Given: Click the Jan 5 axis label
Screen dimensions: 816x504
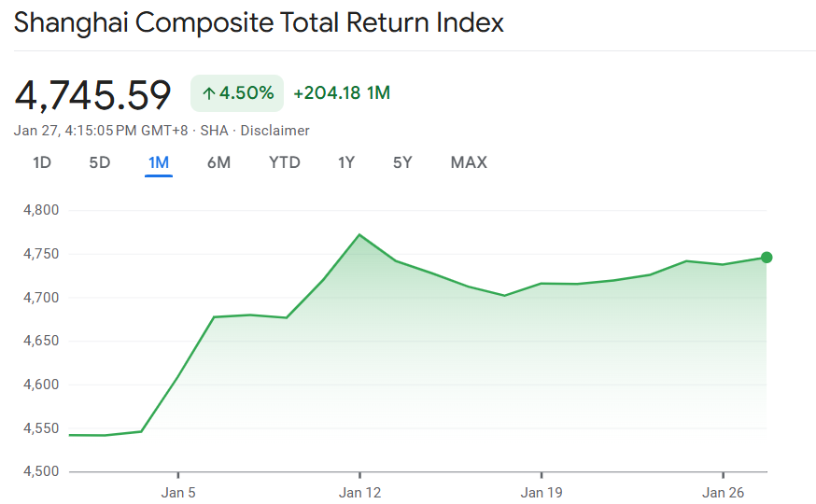Looking at the screenshot, I should 177,491.
